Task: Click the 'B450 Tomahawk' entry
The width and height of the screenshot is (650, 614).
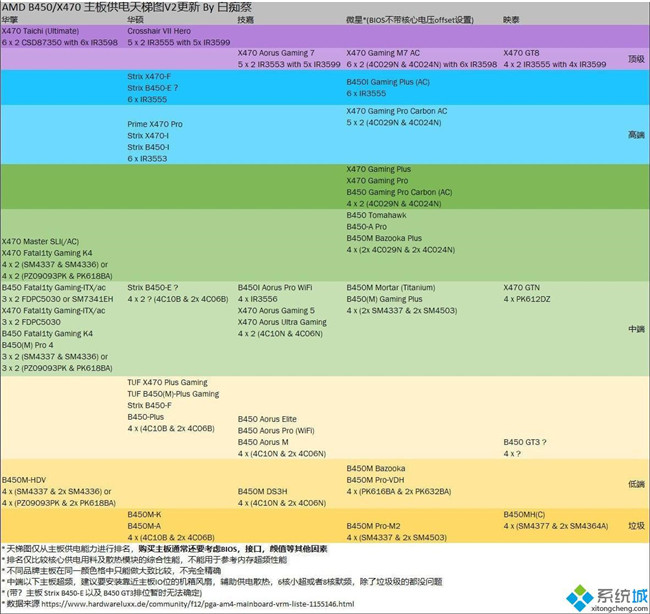Action: [x=376, y=215]
